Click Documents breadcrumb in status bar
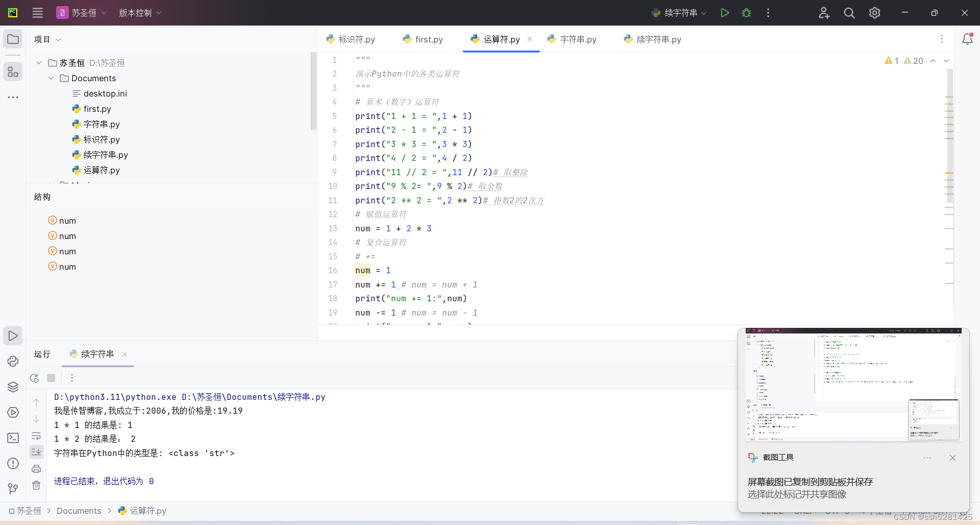 [79, 511]
